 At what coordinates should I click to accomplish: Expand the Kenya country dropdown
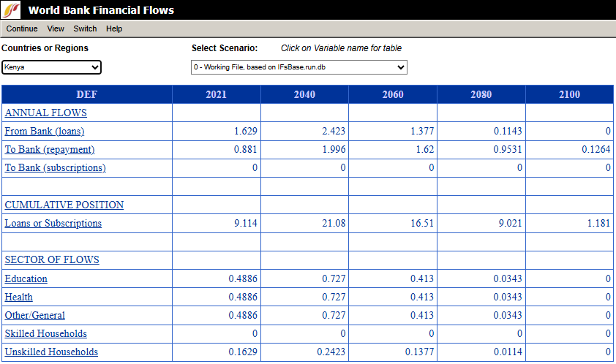(x=51, y=67)
